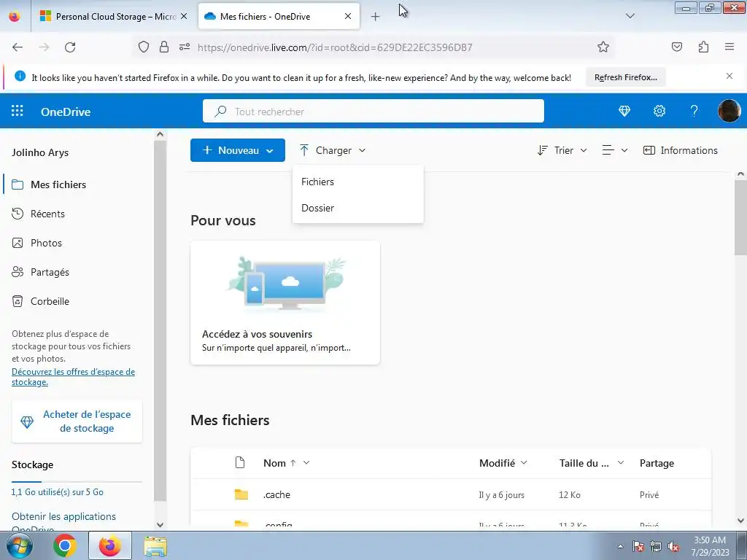Bookmark this page with the star
The image size is (747, 560).
point(603,47)
